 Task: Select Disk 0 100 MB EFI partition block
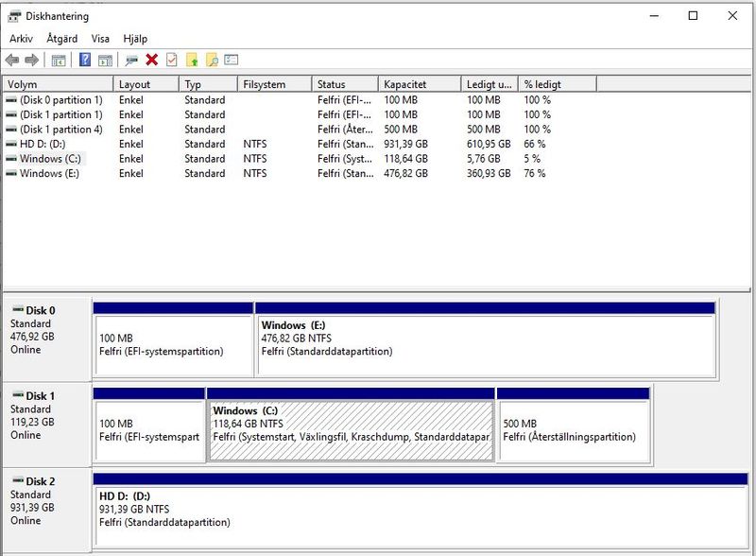pos(173,339)
